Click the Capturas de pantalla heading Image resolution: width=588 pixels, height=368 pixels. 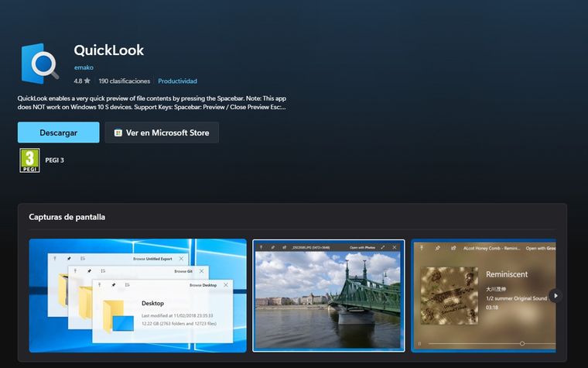coord(67,217)
